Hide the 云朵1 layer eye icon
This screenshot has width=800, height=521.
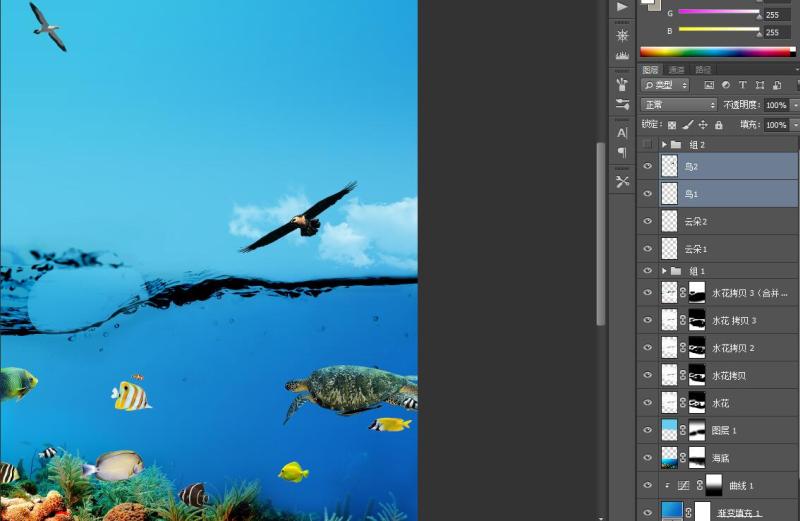click(x=647, y=249)
